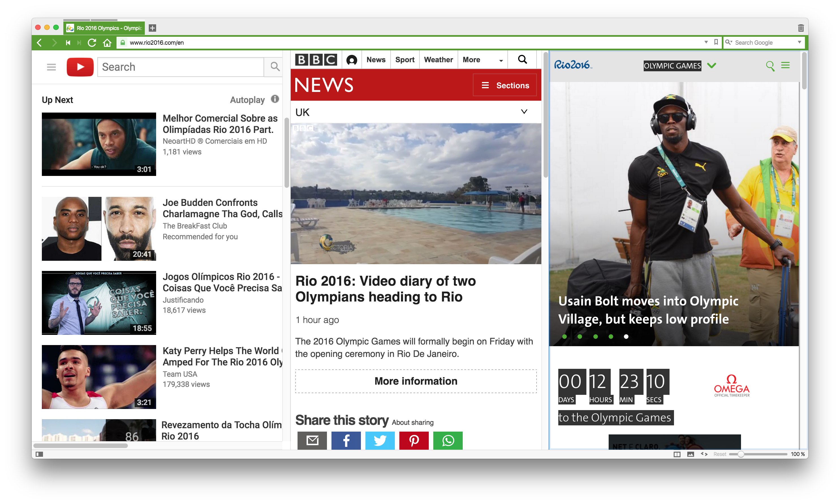
Task: Open Joe Budden Confronts Charlamagne video title
Action: tap(222, 208)
